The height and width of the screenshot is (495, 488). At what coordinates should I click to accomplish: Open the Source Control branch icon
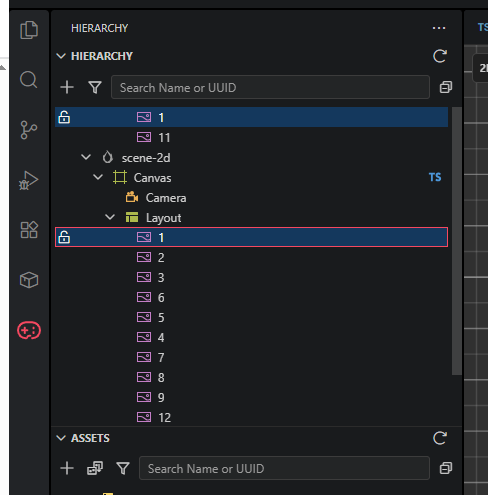[29, 130]
